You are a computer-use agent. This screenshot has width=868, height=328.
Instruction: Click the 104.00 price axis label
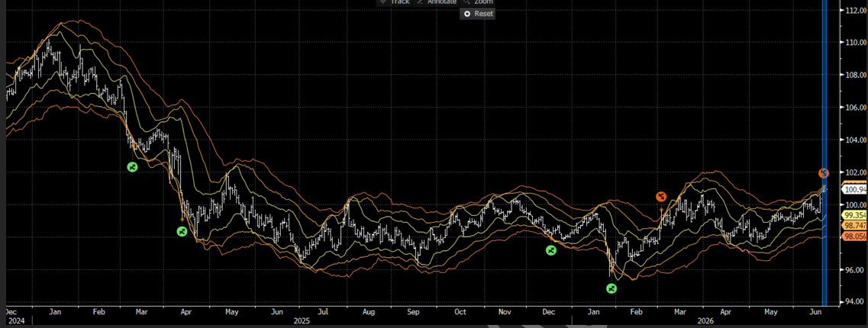coord(857,140)
